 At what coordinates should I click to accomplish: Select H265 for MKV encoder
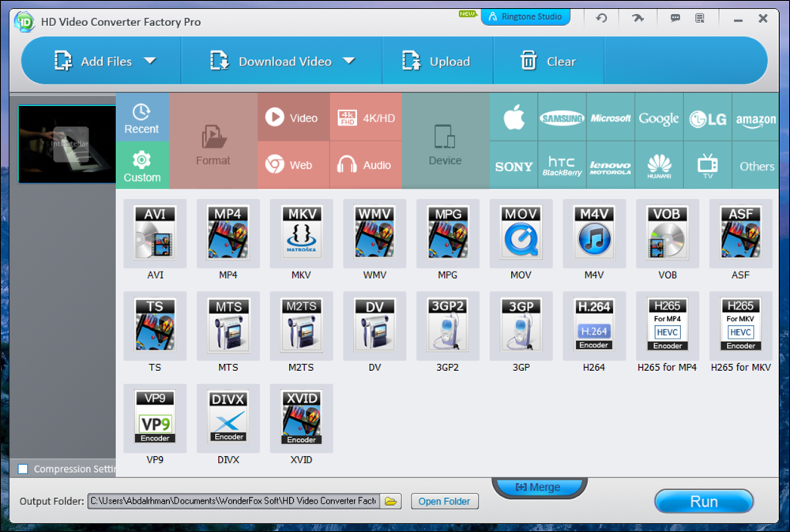pos(741,326)
